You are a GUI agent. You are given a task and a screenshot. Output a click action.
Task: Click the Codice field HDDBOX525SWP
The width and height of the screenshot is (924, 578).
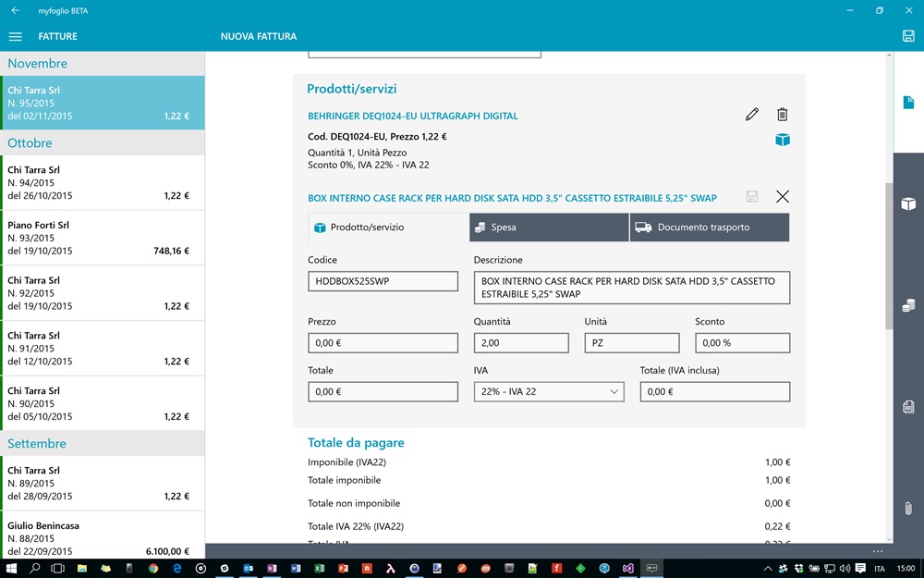(x=383, y=281)
